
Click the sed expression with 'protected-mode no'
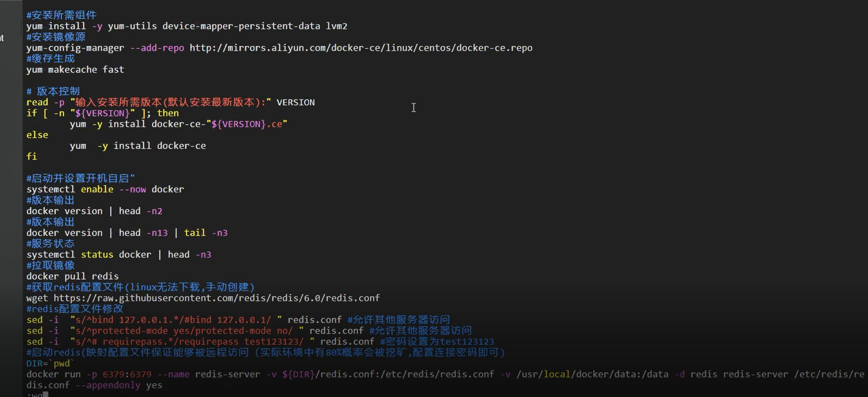[187, 331]
